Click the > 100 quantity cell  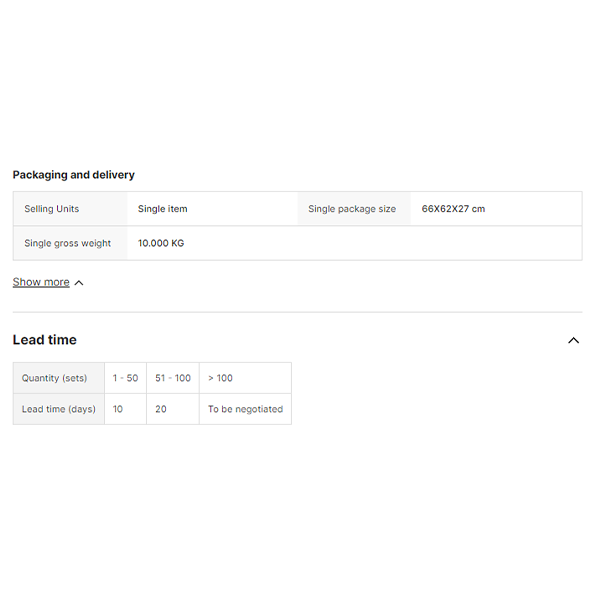click(x=221, y=378)
